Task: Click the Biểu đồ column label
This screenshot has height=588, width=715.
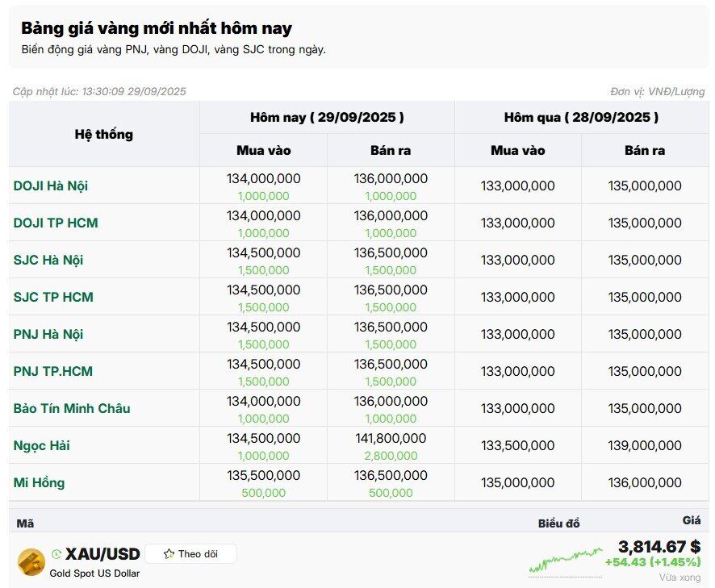Action: 559,523
